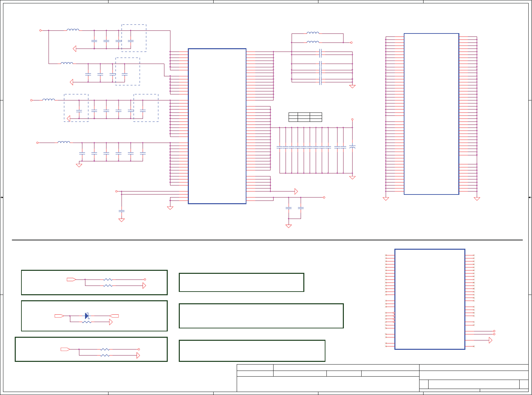Click the ground symbol under the connector's right pins
The image size is (532, 395).
click(x=477, y=199)
